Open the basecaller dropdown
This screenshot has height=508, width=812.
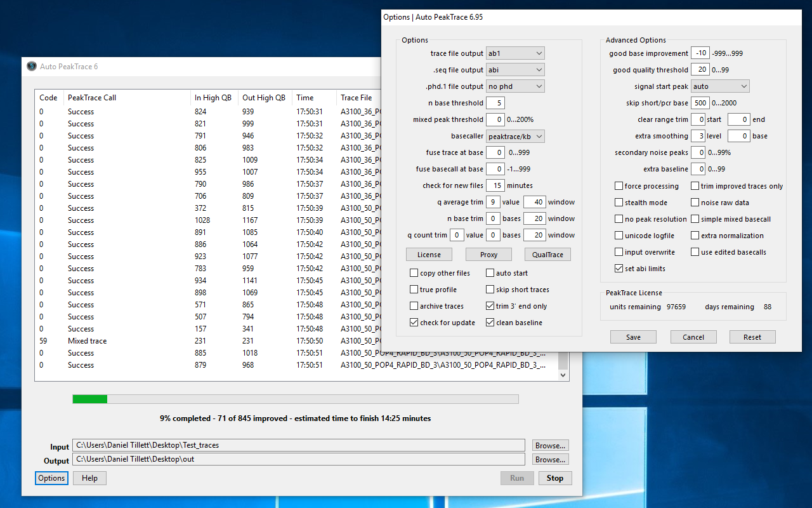tap(515, 136)
